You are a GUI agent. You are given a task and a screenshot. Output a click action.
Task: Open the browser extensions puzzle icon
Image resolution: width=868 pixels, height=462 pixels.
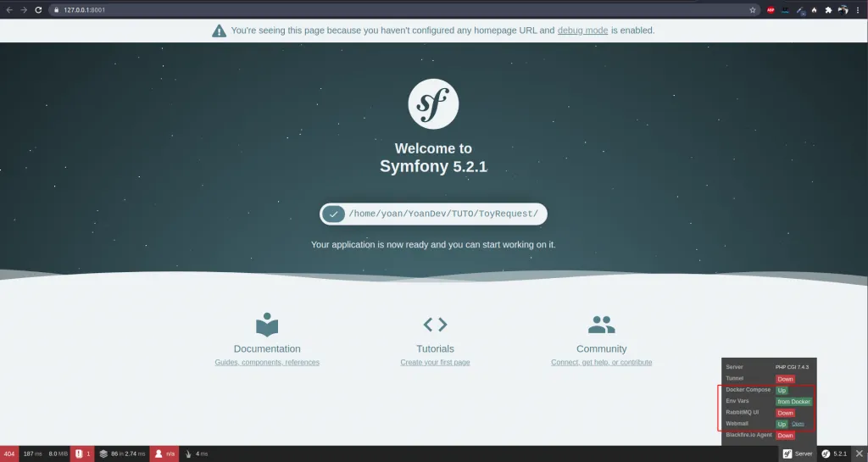click(x=828, y=10)
